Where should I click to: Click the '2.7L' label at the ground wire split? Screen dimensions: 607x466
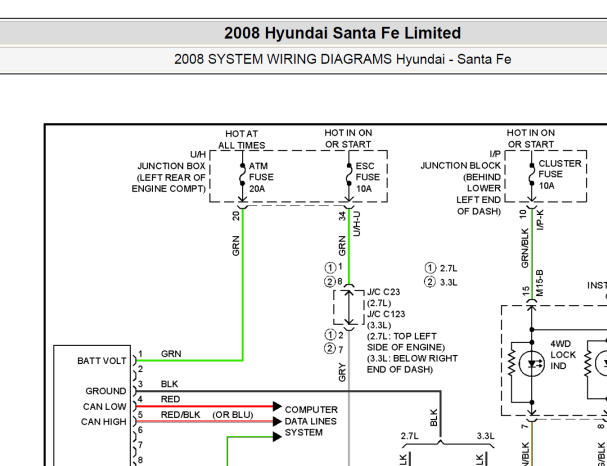pyautogui.click(x=410, y=436)
